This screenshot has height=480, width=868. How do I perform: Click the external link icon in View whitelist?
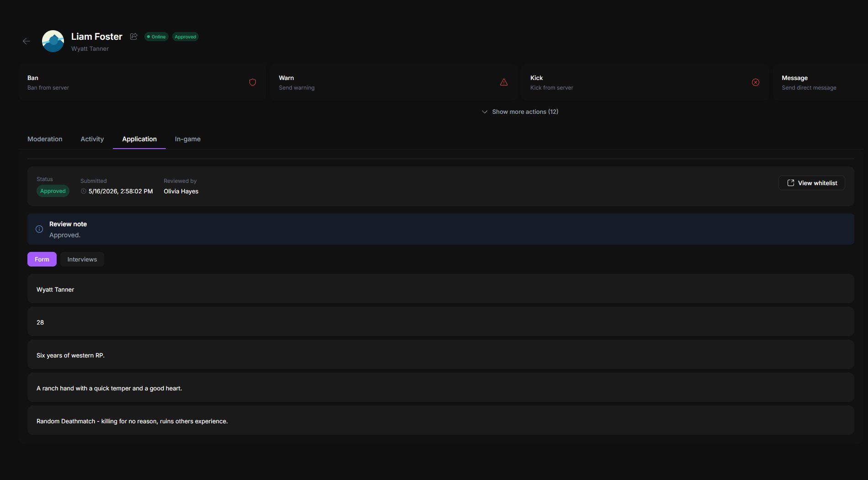pyautogui.click(x=791, y=183)
